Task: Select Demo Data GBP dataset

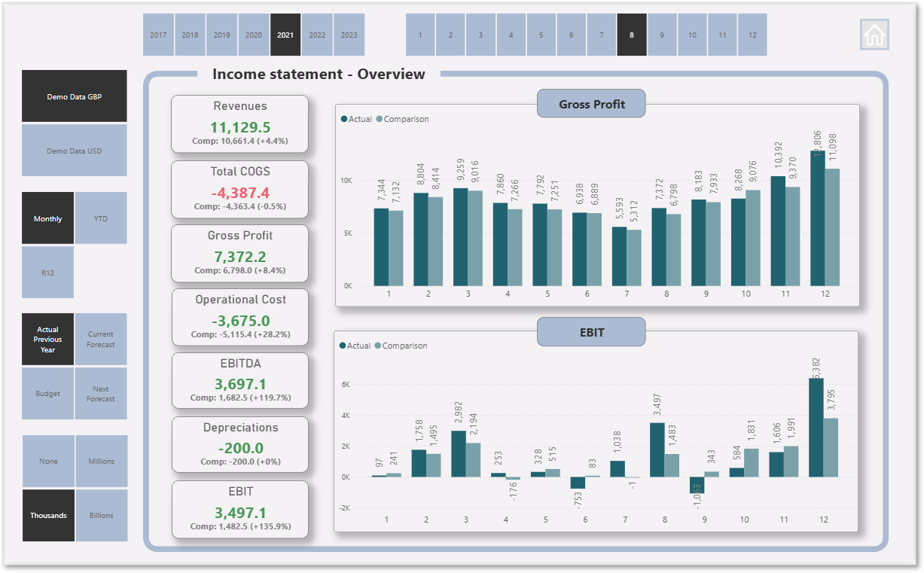Action: (74, 96)
